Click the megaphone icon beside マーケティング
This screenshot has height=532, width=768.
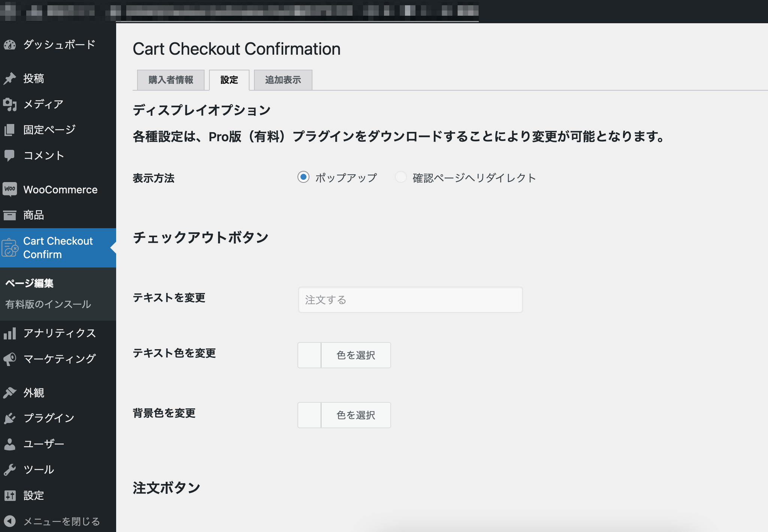(x=10, y=359)
